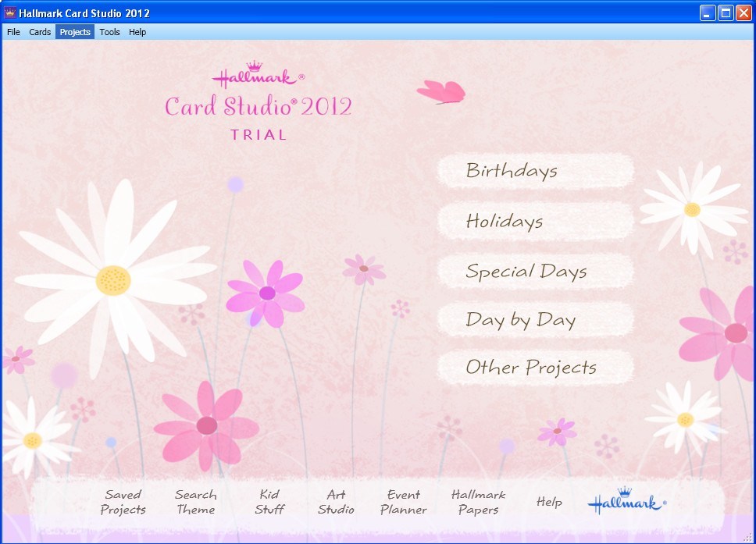
Task: Close the Hallmark Card Studio window
Action: [744, 13]
